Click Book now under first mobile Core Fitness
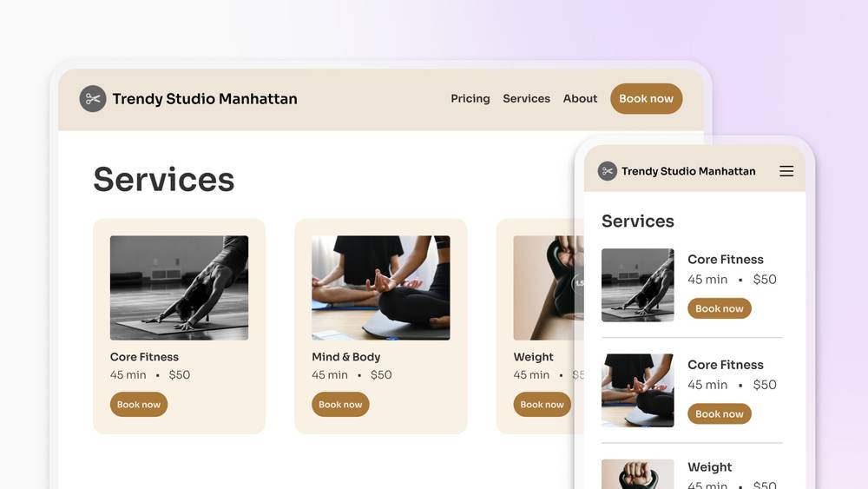The image size is (868, 489). (719, 308)
